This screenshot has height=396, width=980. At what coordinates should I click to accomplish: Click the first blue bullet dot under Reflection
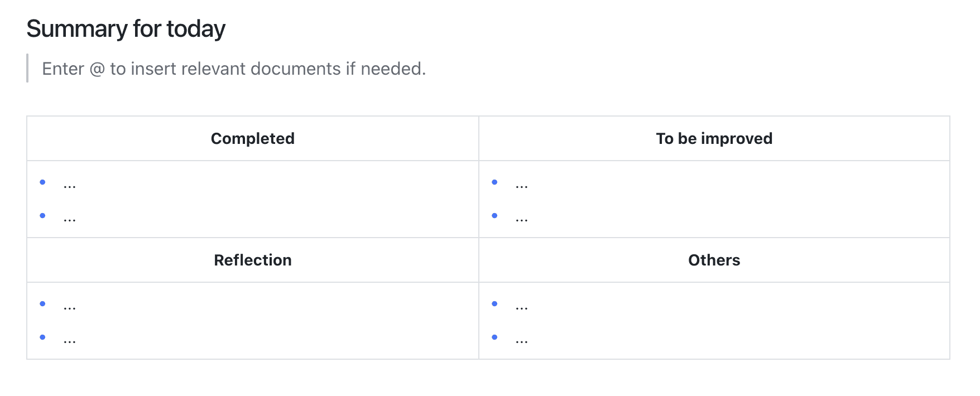tap(42, 303)
